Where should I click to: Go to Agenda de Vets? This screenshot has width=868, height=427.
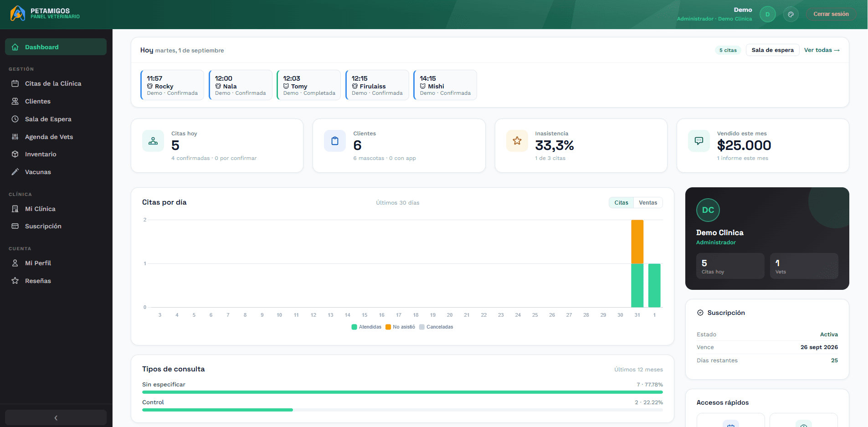point(56,137)
